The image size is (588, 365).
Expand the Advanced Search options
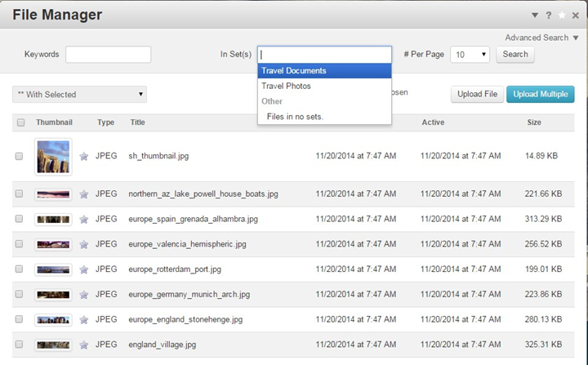tap(541, 38)
